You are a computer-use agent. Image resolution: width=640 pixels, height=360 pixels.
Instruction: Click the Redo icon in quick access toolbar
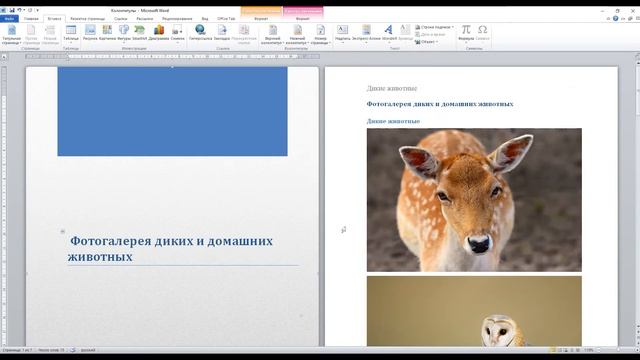pos(29,10)
